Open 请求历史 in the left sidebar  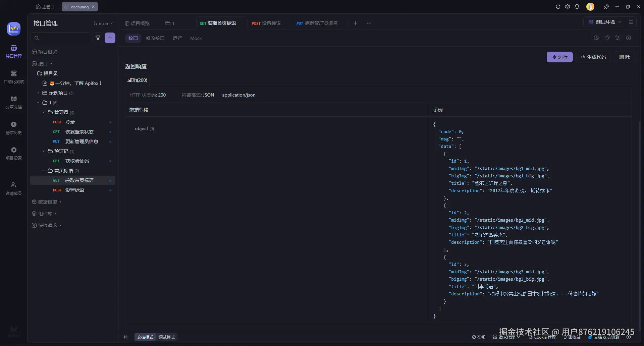pos(14,128)
